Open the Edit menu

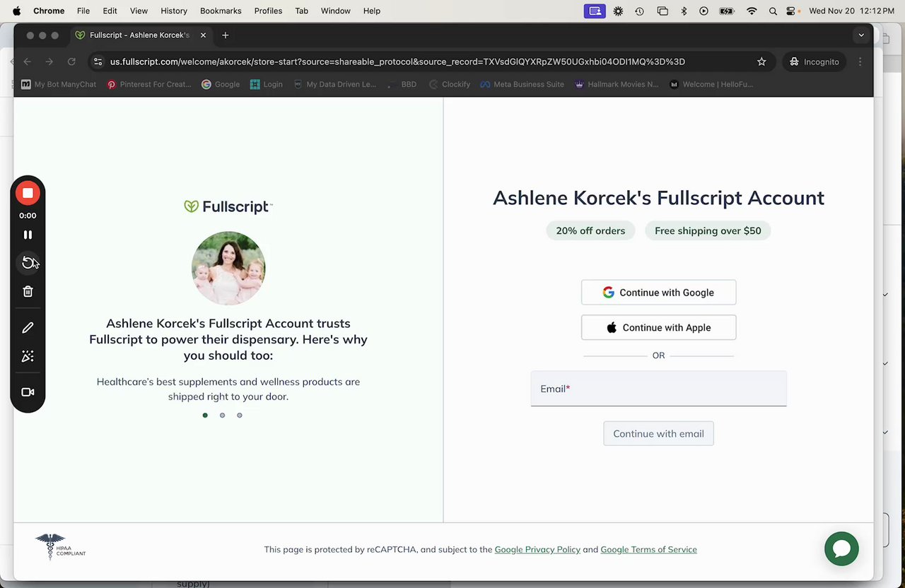tap(110, 11)
